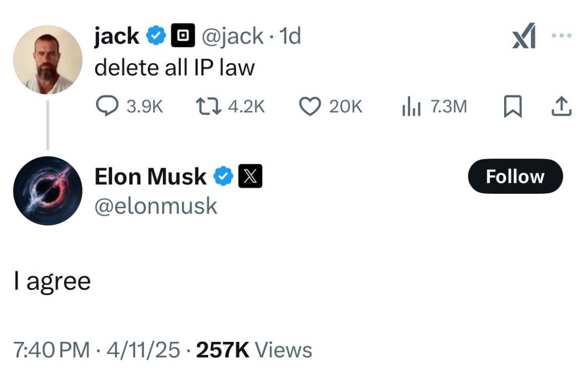Click Elon Musk's blue verified badge
This screenshot has height=372, width=588.
coord(224,176)
